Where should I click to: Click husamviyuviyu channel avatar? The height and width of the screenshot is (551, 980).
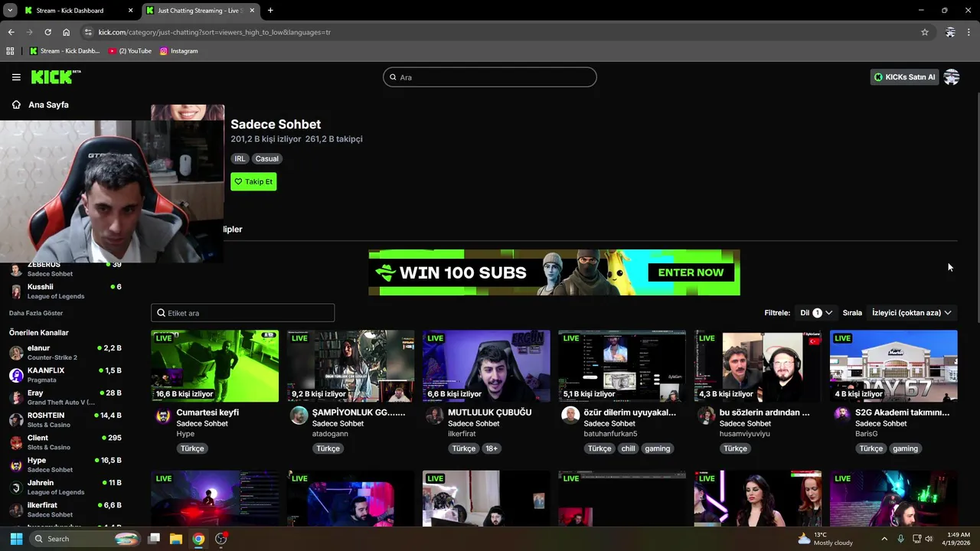pyautogui.click(x=706, y=416)
